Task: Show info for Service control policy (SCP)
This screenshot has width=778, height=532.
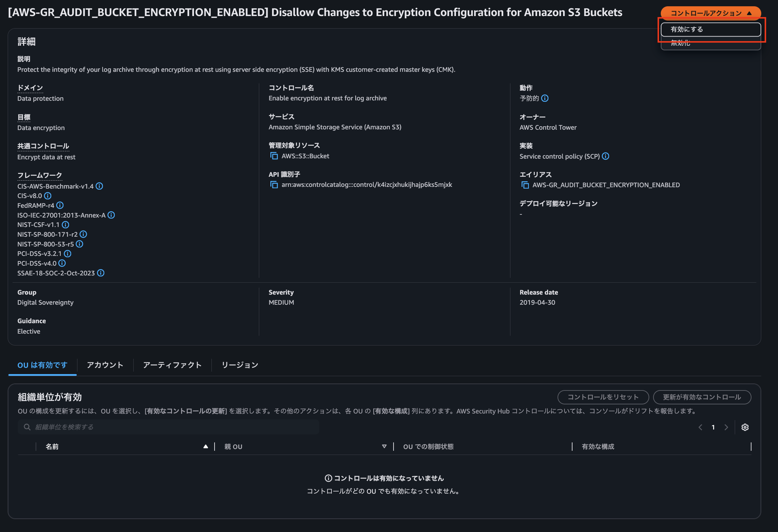Action: [x=606, y=156]
